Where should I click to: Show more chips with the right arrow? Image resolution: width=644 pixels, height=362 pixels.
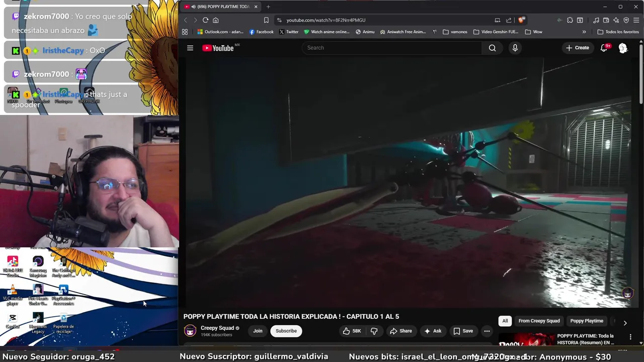(x=625, y=323)
